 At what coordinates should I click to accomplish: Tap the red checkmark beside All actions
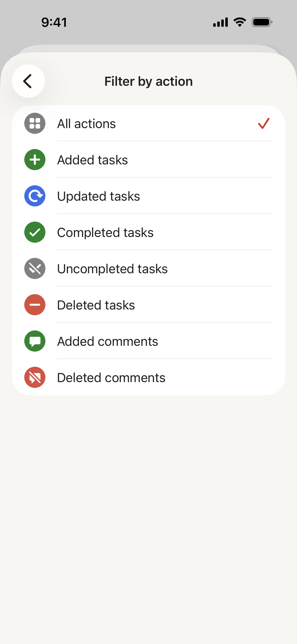[x=263, y=123]
